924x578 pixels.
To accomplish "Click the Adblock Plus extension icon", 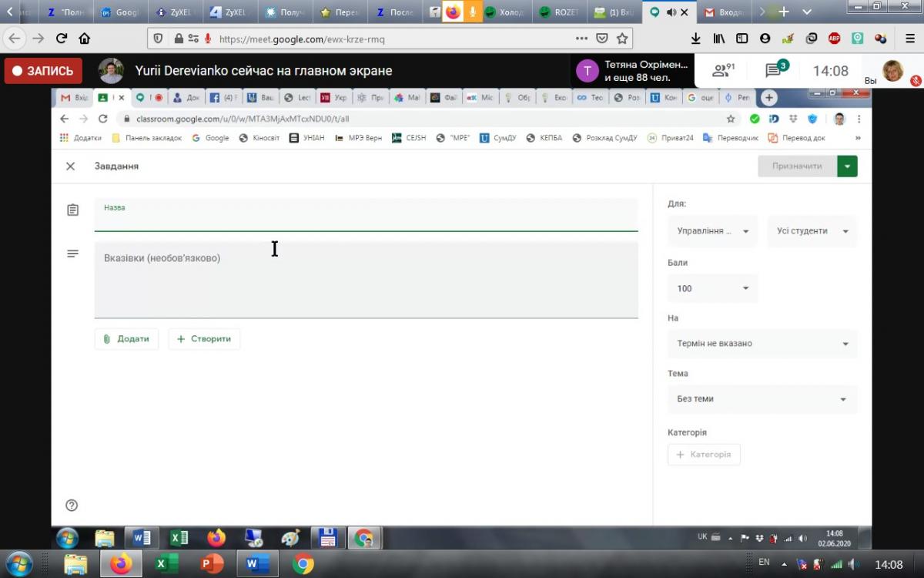I will 834,39.
